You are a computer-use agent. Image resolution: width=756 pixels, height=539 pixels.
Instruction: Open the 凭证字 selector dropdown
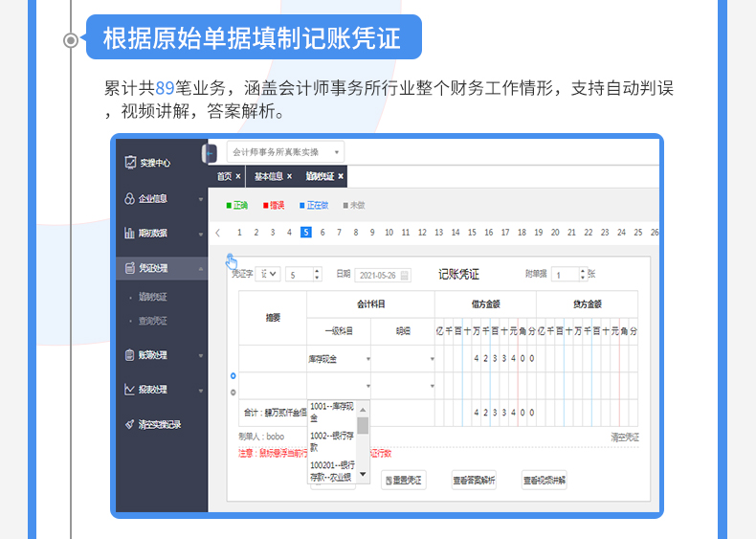tap(269, 274)
